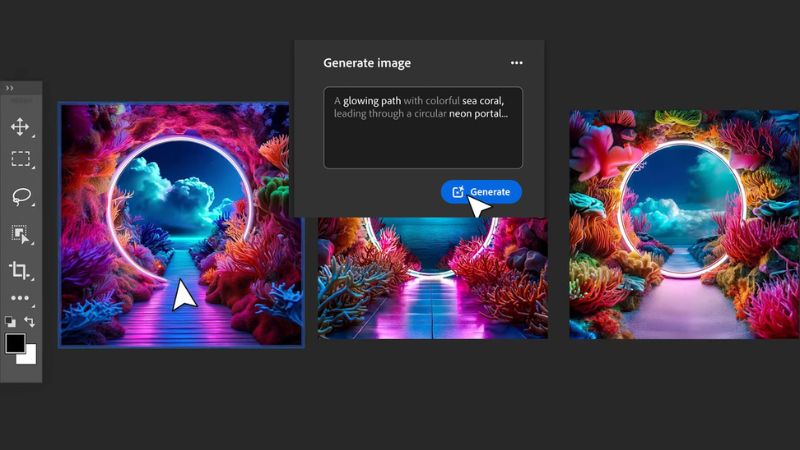Image resolution: width=800 pixels, height=450 pixels.
Task: Click inside the prompt text field
Action: [x=423, y=128]
